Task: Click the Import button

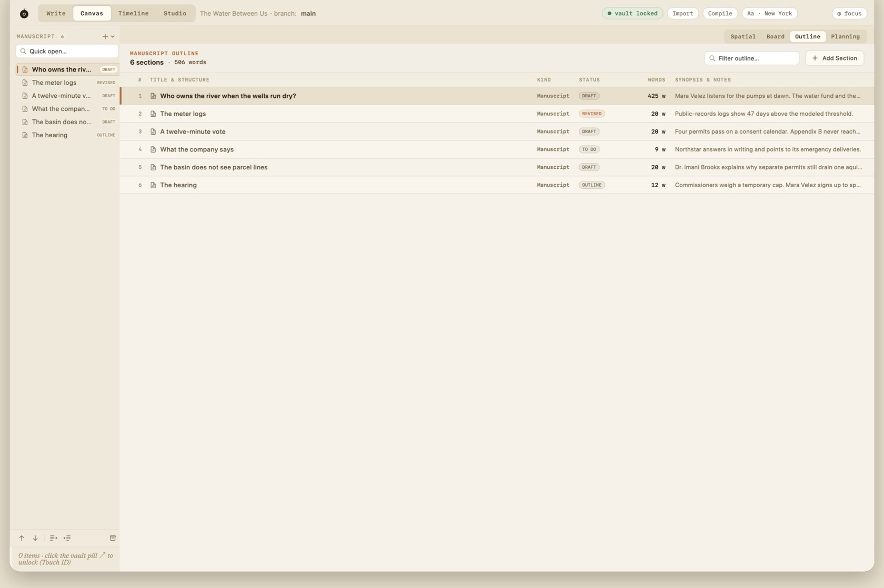Action: 682,13
